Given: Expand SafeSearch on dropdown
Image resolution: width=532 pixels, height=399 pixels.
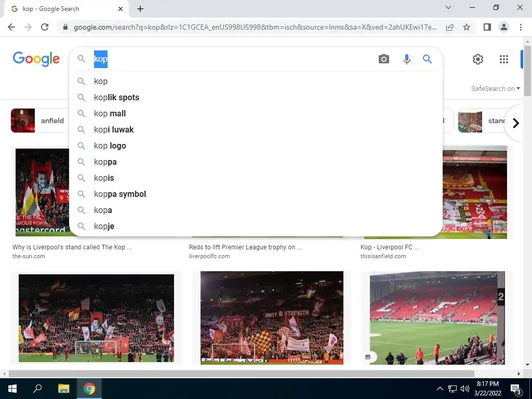Looking at the screenshot, I should click(495, 88).
